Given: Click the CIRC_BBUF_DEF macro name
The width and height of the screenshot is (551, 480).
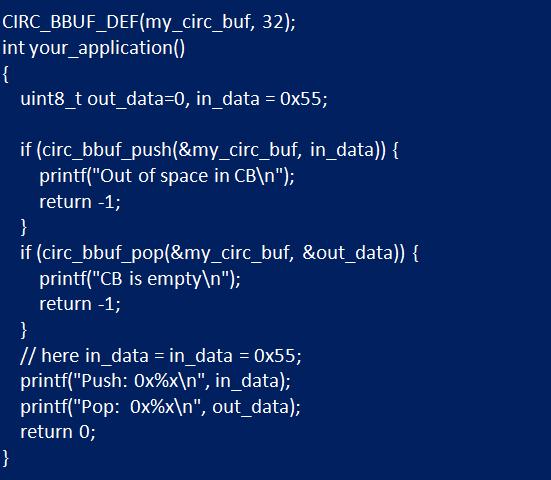Looking at the screenshot, I should coord(71,22).
